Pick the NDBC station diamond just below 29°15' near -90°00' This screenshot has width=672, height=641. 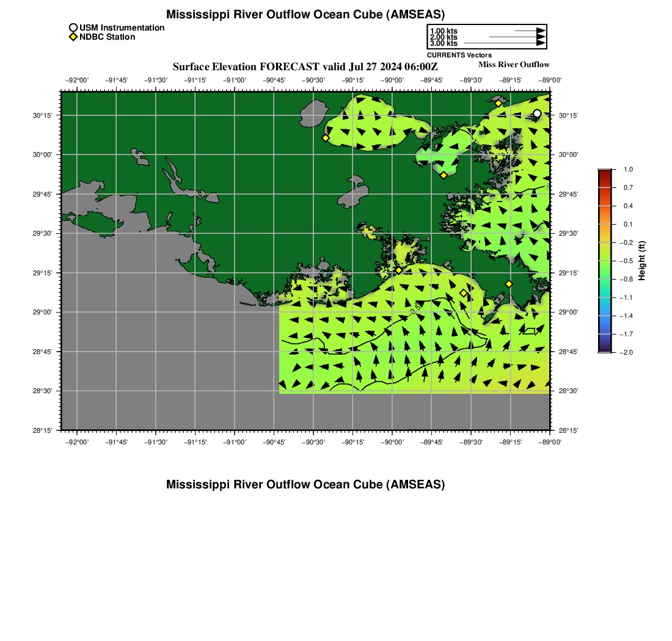click(398, 270)
